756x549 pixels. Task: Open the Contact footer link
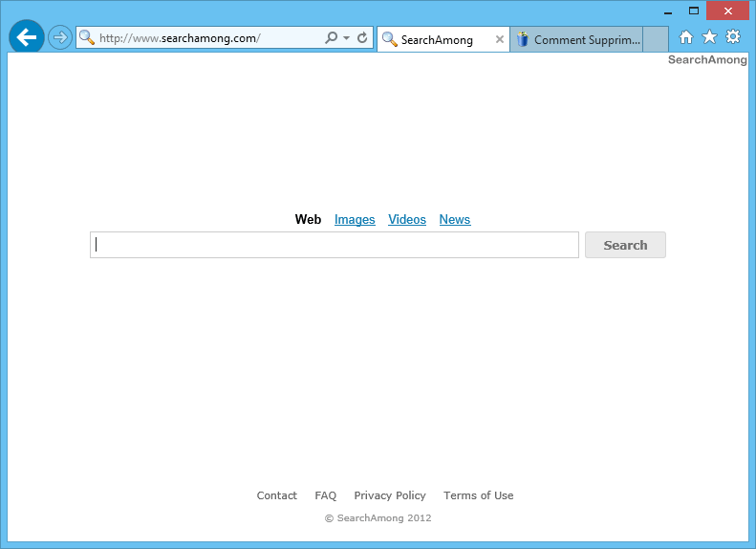tap(277, 495)
